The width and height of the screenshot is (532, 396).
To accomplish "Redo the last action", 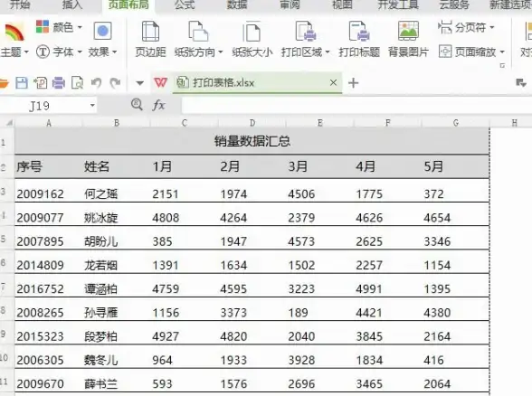I will (x=116, y=83).
